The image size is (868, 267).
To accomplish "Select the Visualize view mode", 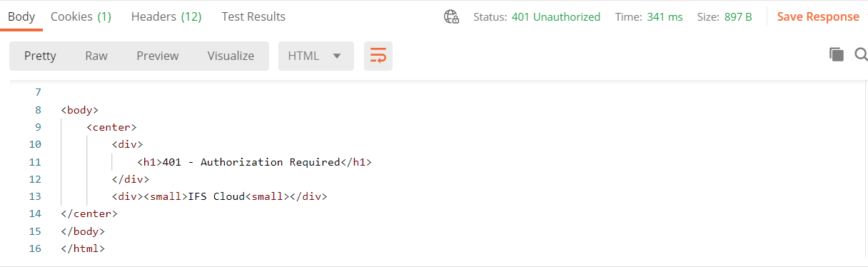I will [x=231, y=56].
